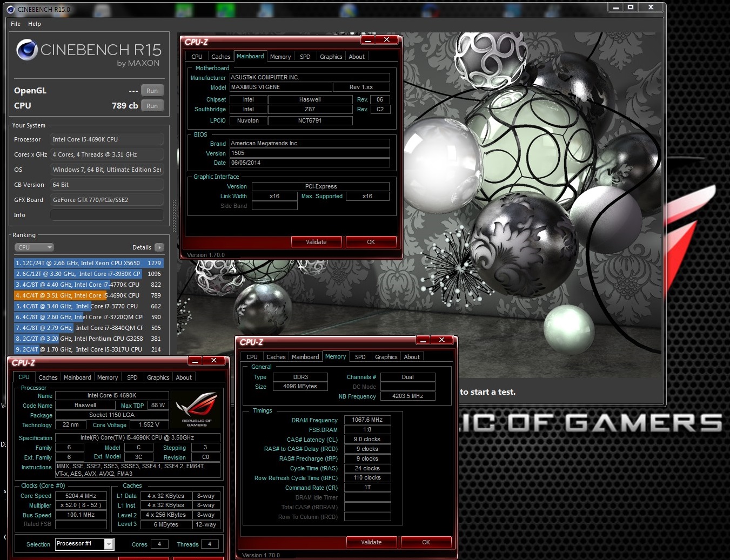Open CPU tab in Memory CPU-Z window
This screenshot has height=560, width=730.
click(x=252, y=357)
